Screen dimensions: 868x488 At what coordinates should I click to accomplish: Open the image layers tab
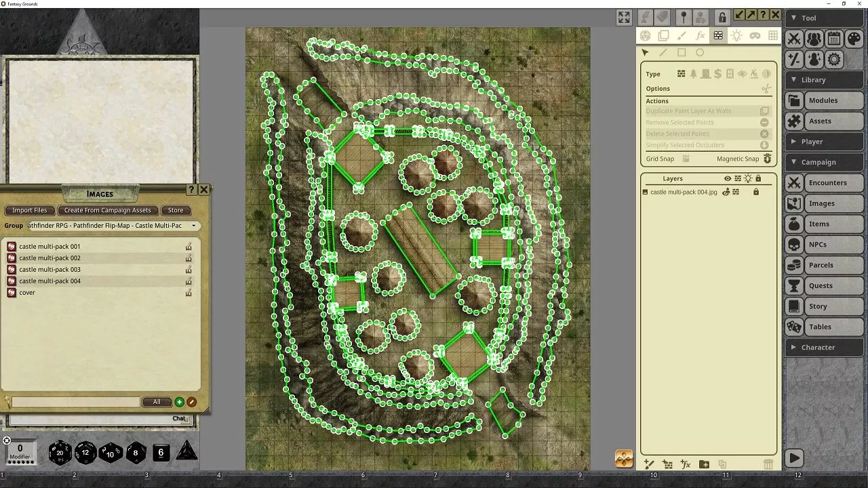[x=664, y=35]
